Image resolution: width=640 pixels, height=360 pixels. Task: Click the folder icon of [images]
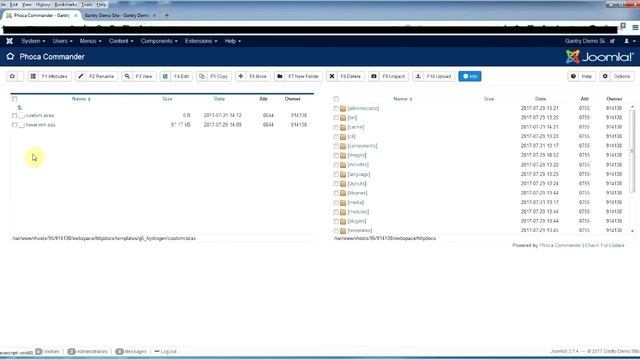(x=343, y=156)
